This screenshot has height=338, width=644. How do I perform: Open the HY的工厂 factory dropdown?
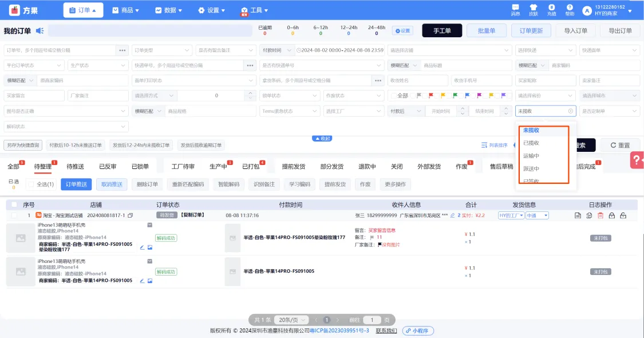click(511, 215)
